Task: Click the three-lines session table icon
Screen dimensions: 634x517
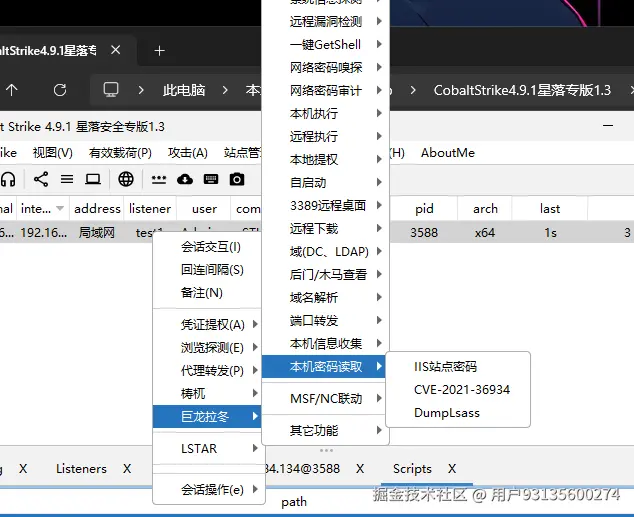Action: pos(67,179)
